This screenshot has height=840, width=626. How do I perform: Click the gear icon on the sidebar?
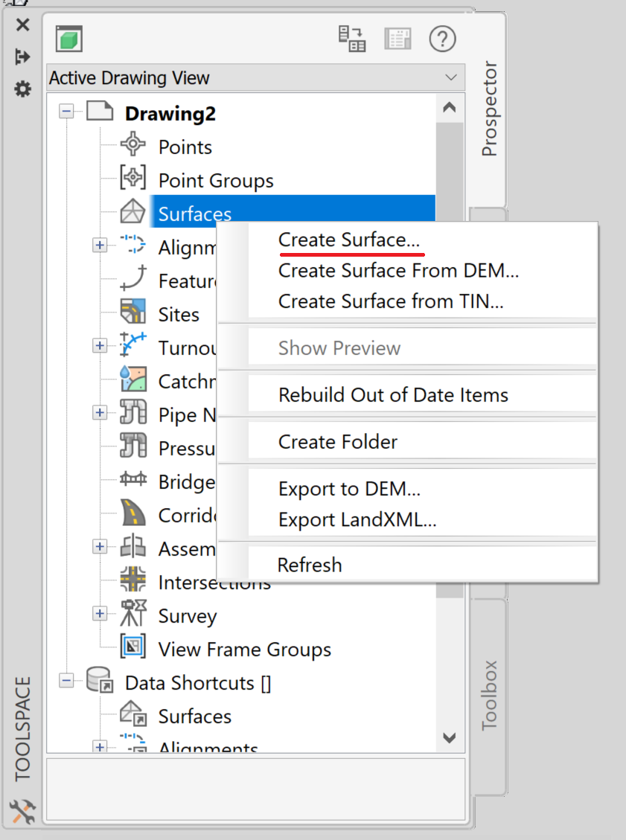click(x=22, y=89)
